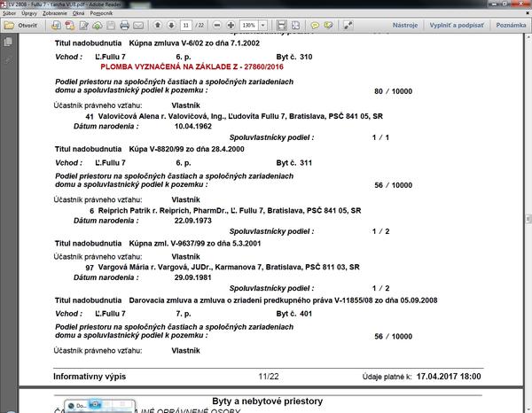Open the Poznámka comments pane
The height and width of the screenshot is (413, 532).
tap(512, 26)
